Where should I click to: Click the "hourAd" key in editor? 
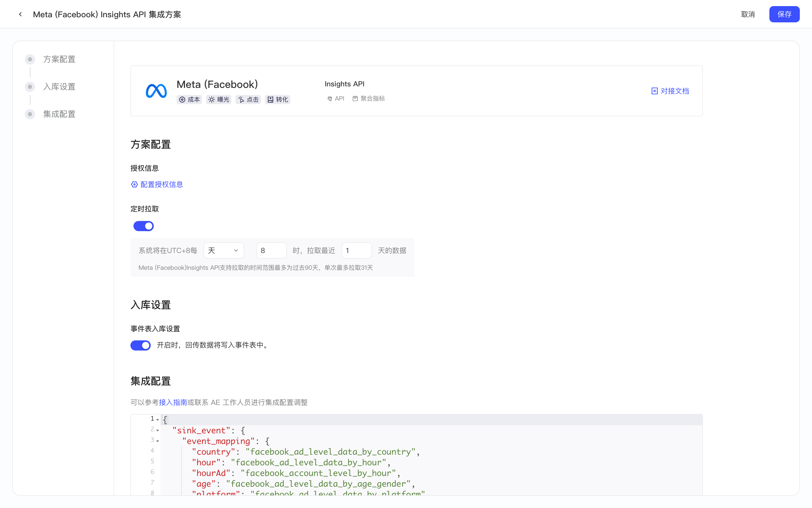click(211, 473)
